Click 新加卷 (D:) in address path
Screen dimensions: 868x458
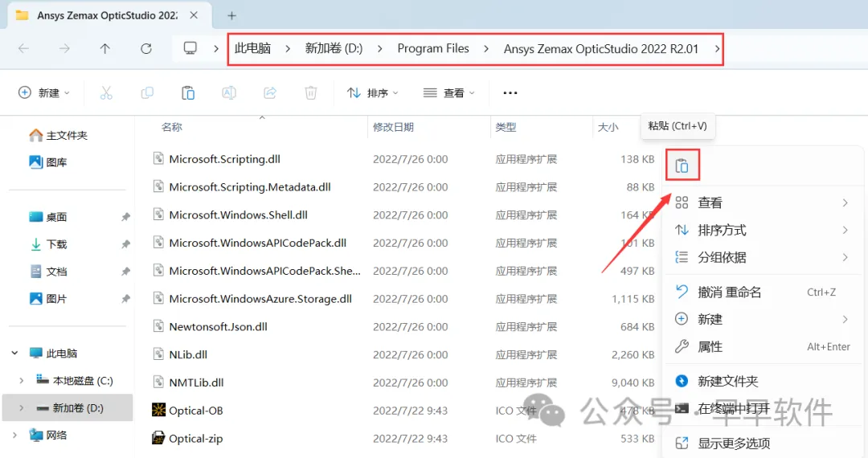click(334, 49)
